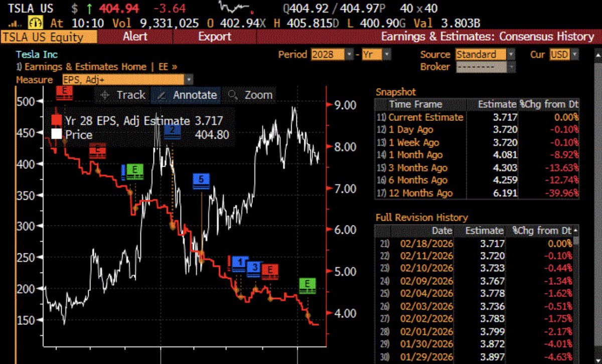Viewport: 602px width, 364px height.
Task: Click the red marker labeled C
Action: click(98, 151)
